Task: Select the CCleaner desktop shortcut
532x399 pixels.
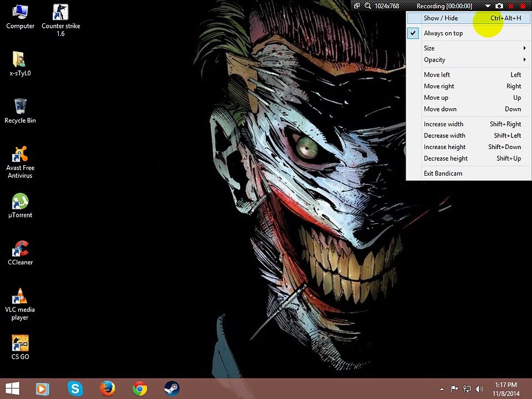Action: [20, 253]
